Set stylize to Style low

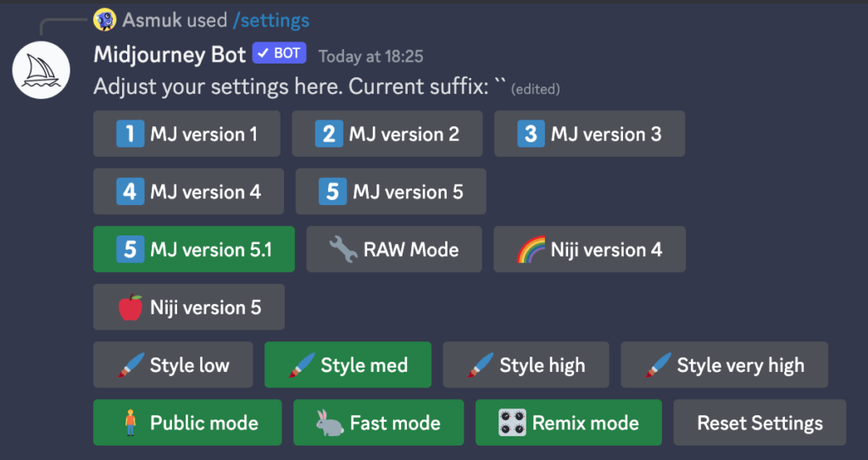pyautogui.click(x=173, y=365)
